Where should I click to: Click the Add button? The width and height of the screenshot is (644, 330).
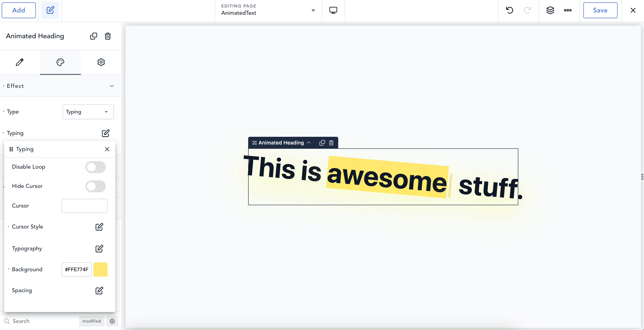click(19, 10)
